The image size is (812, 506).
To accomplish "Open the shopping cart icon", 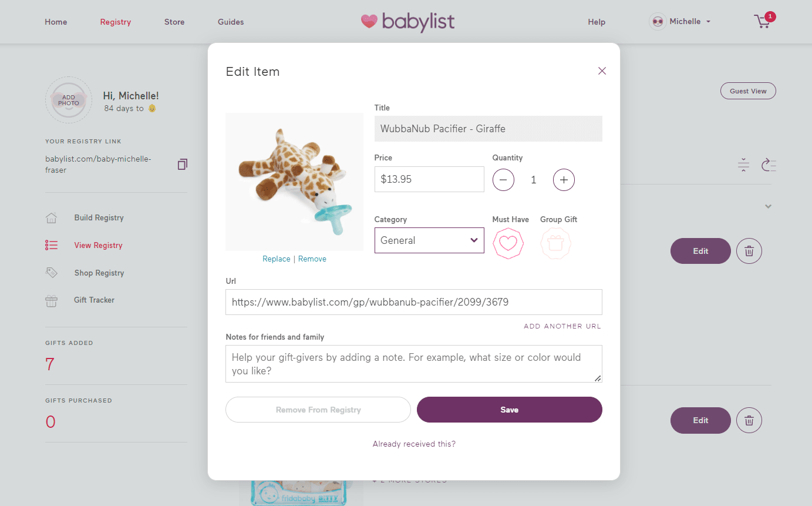I will coord(763,22).
